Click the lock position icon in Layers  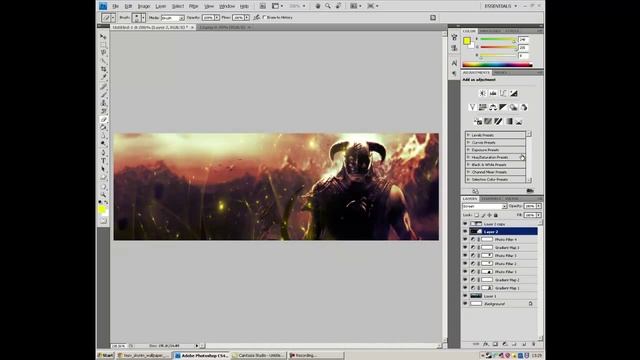[x=490, y=215]
